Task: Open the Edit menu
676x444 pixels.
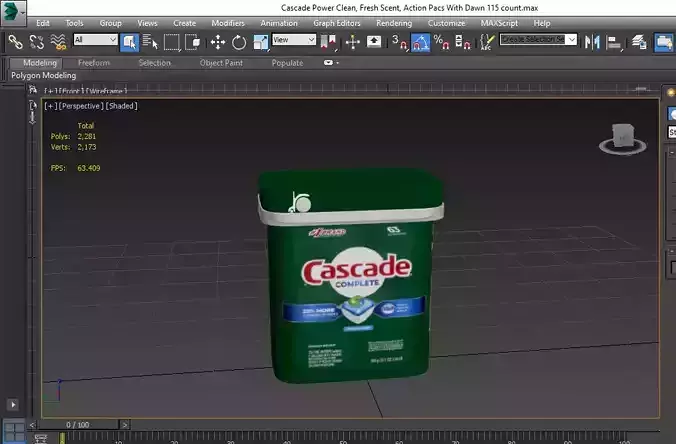Action: pos(43,23)
